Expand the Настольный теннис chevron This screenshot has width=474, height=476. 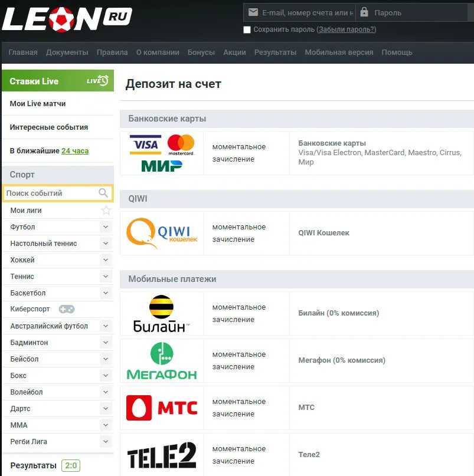[x=106, y=243]
